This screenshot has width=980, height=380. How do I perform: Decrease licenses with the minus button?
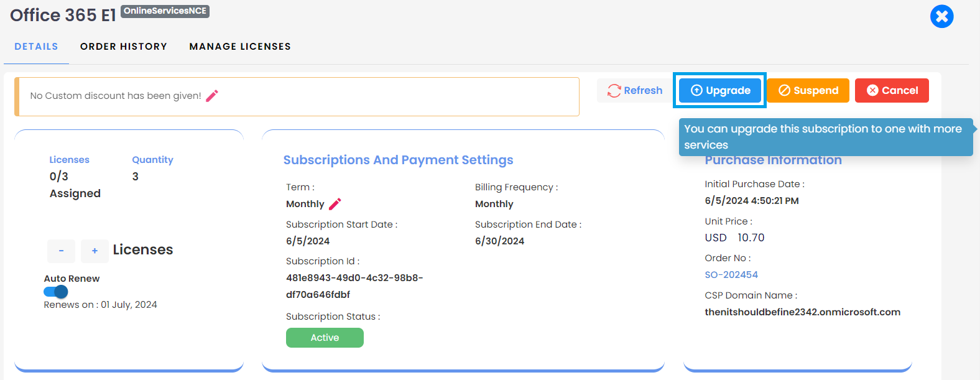(61, 251)
